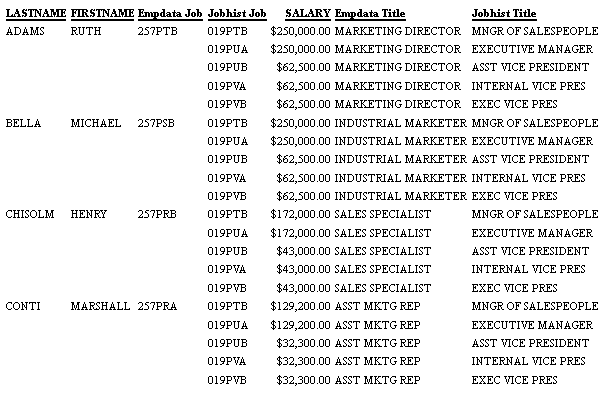
Task: Select first name MARSHALL
Action: point(100,306)
